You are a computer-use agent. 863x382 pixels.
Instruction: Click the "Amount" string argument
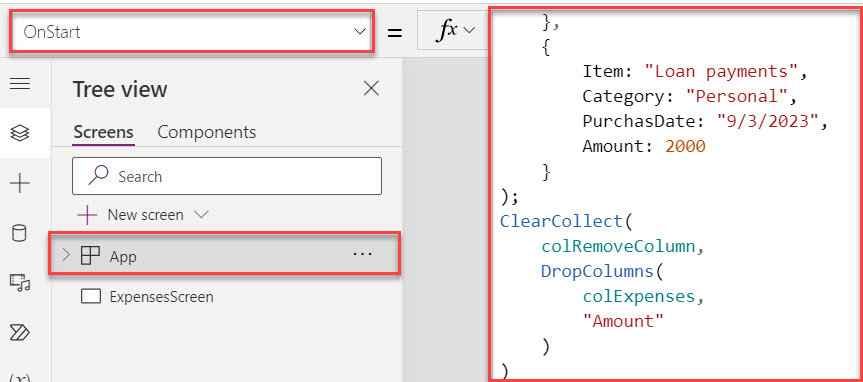[x=624, y=321]
